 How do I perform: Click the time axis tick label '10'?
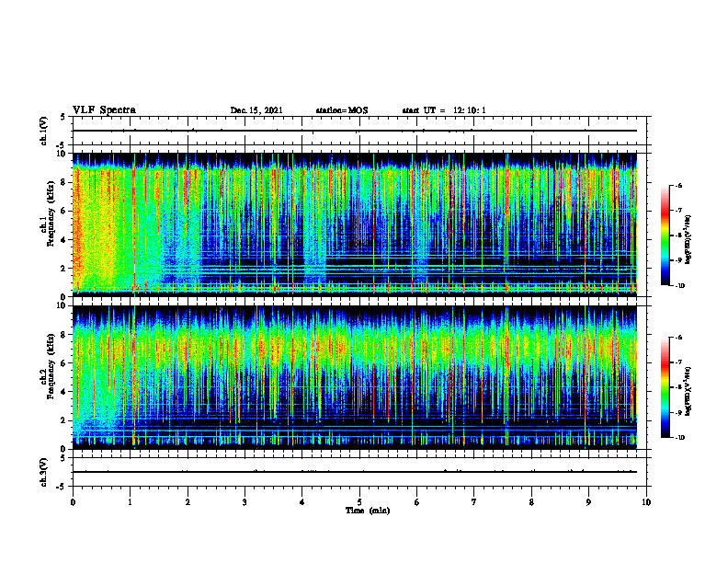tap(646, 502)
